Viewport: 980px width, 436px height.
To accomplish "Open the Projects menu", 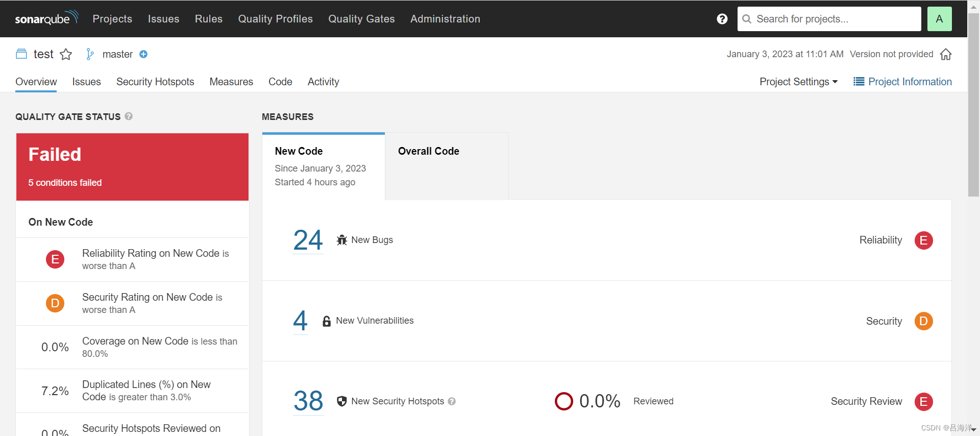I will (112, 19).
